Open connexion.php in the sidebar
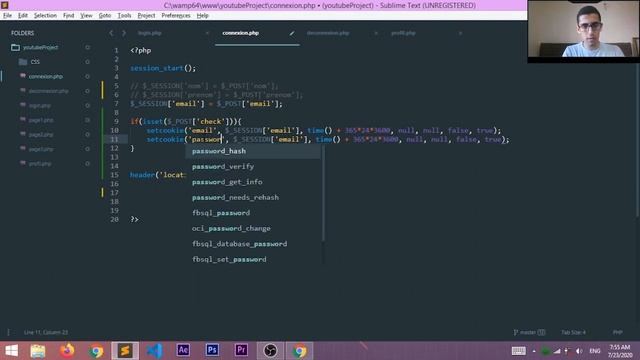640x360 pixels. [45, 77]
